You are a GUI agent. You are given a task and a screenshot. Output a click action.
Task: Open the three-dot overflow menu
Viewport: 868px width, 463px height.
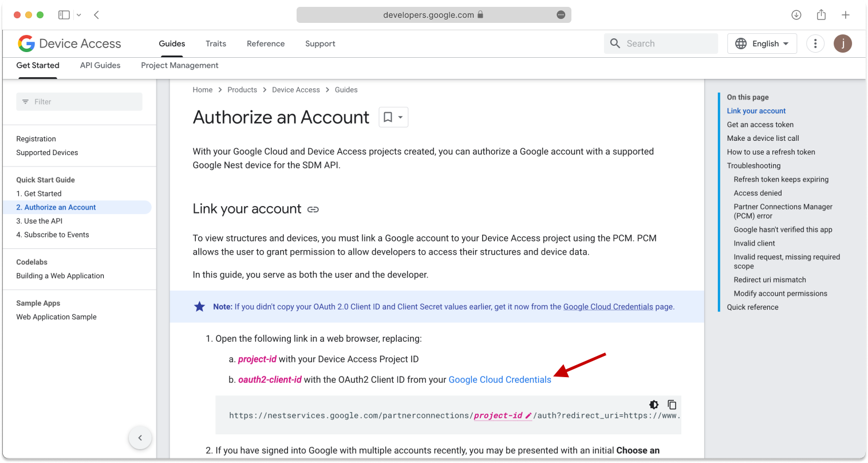pos(815,43)
